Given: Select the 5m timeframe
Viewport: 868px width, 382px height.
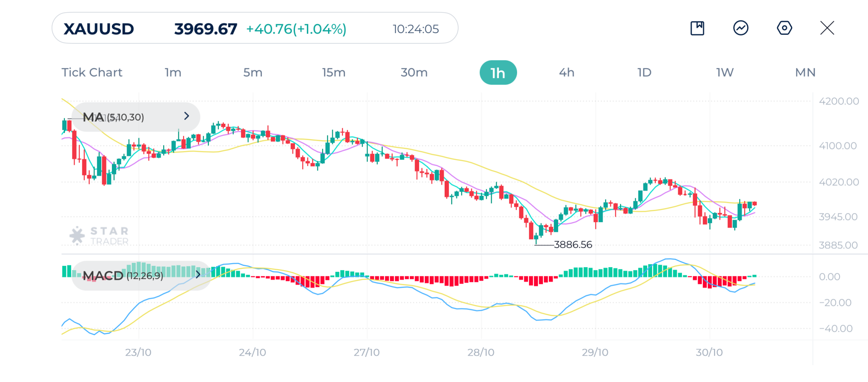Looking at the screenshot, I should 253,72.
